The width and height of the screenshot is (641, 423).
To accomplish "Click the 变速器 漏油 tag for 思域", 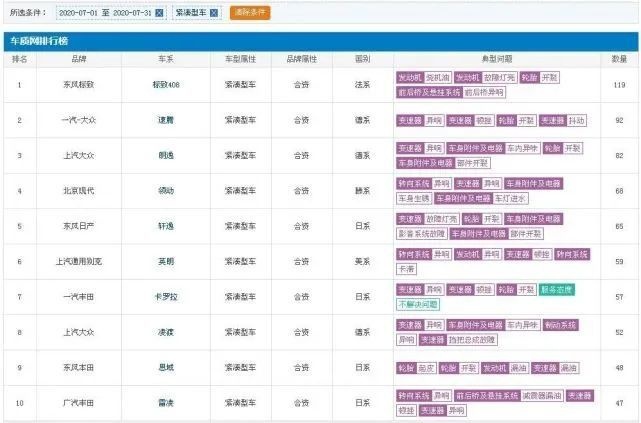I will click(555, 368).
